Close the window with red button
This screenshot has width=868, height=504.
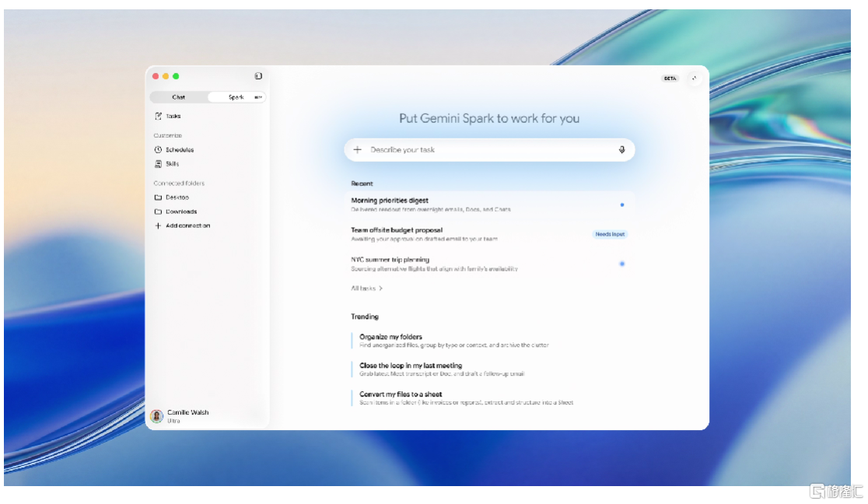tap(156, 76)
